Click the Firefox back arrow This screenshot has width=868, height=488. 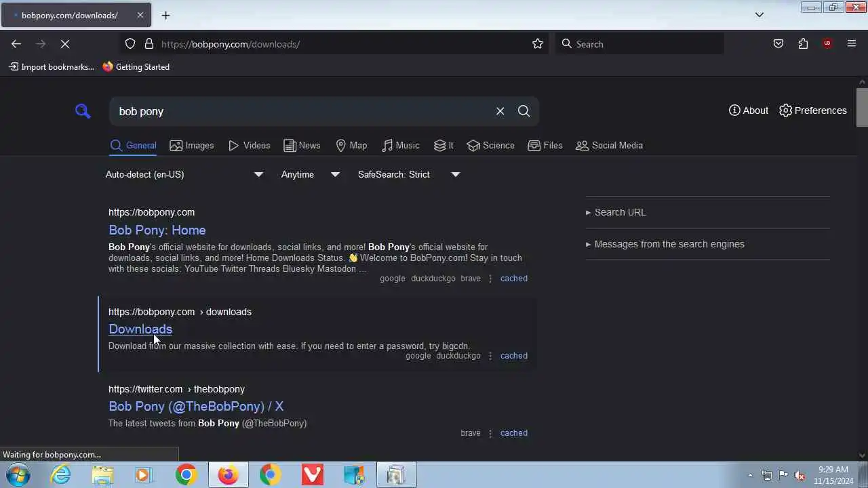pyautogui.click(x=16, y=44)
